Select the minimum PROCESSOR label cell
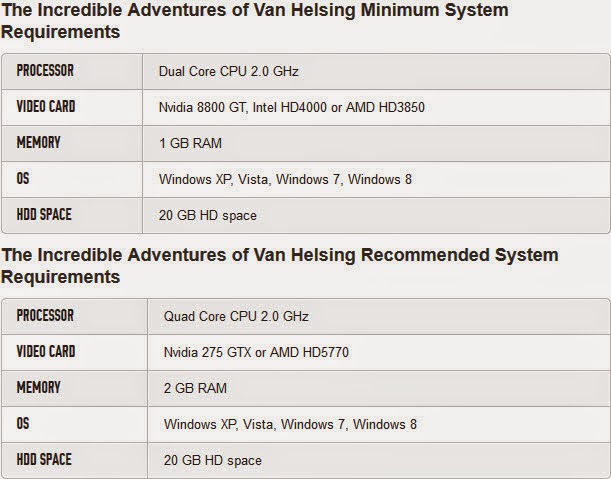Viewport: 611px width, 479px height. coord(72,71)
